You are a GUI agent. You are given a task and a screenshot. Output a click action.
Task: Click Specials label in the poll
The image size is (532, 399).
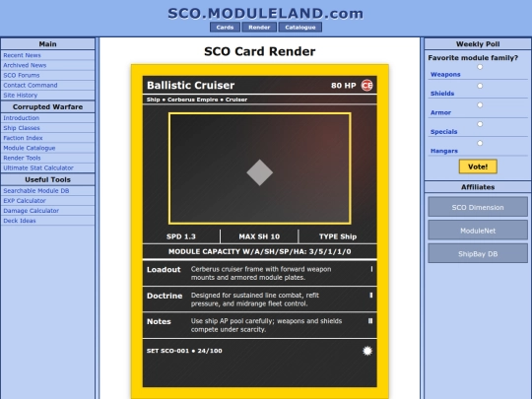pyautogui.click(x=443, y=132)
